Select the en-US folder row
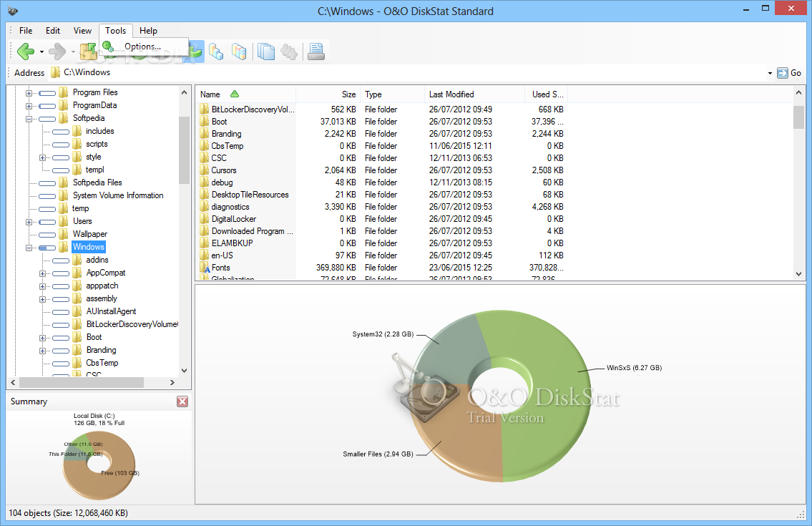This screenshot has width=812, height=526. [x=382, y=255]
